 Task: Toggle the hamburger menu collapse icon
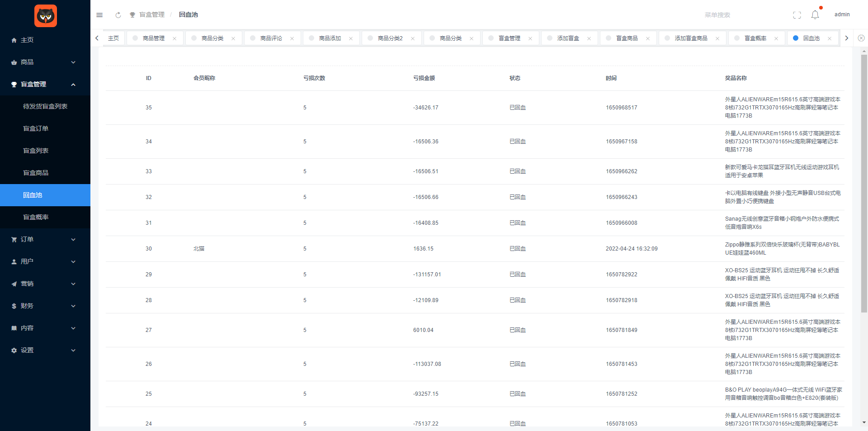pyautogui.click(x=99, y=15)
